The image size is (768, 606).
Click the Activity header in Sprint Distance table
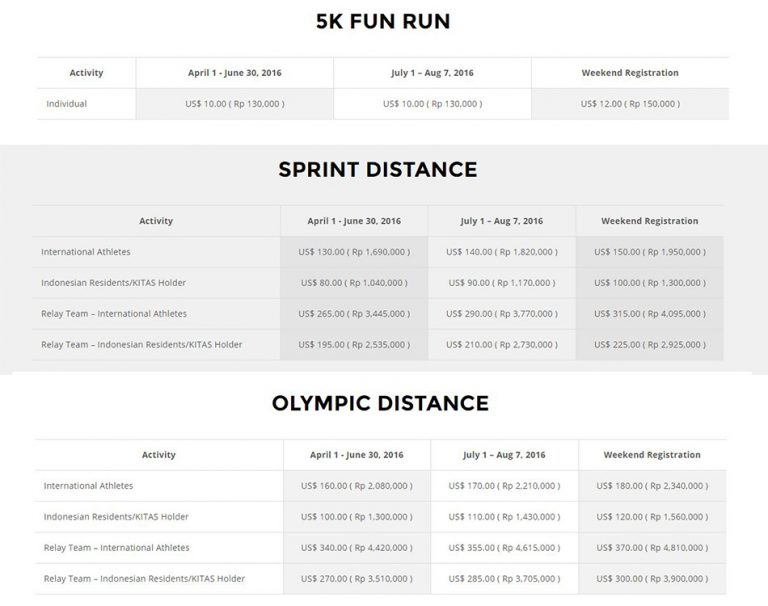156,221
